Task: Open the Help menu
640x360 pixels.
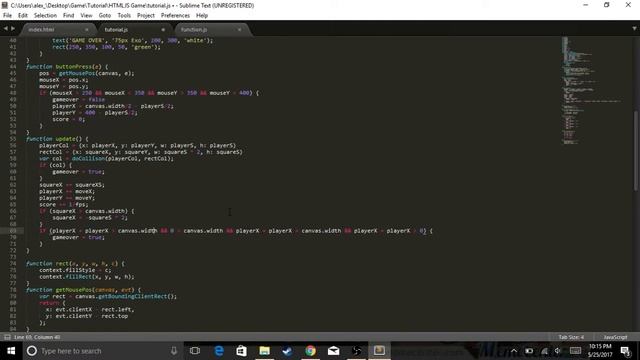Action: click(x=202, y=16)
